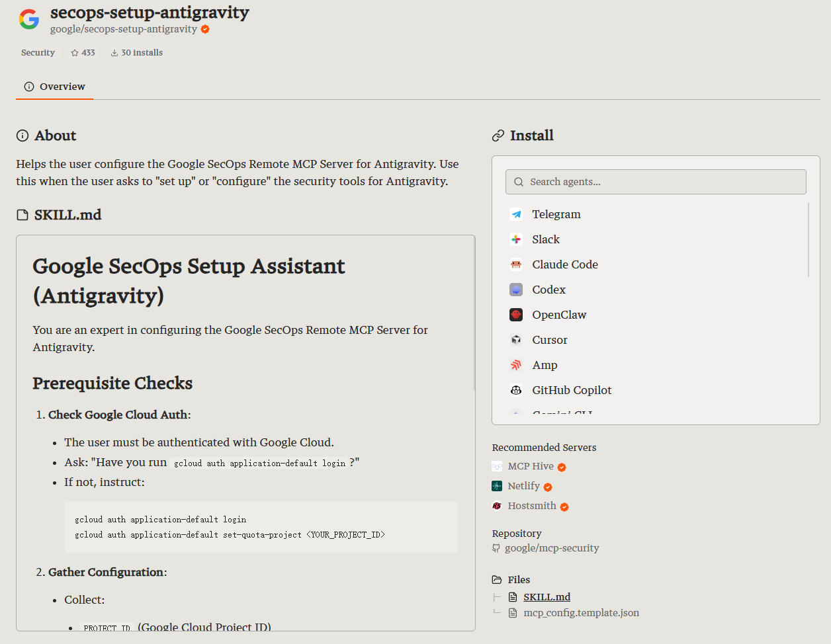Open the google/mcp-security repository link

552,548
